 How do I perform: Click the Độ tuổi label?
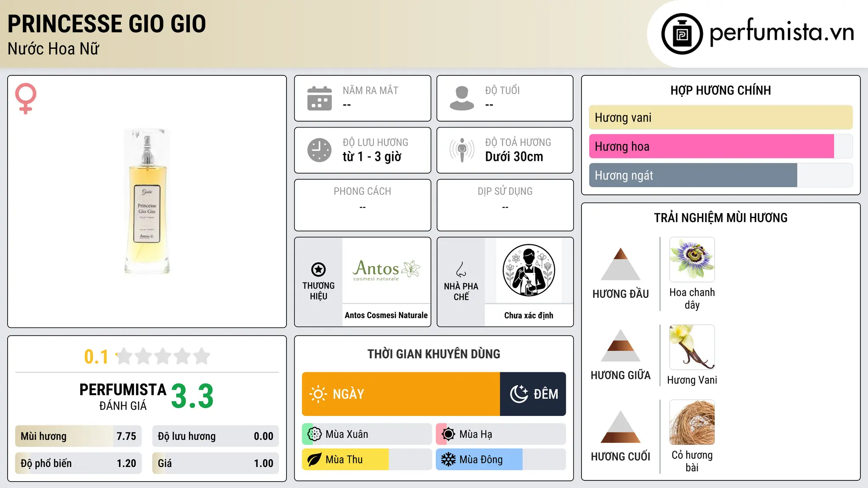[x=503, y=90]
